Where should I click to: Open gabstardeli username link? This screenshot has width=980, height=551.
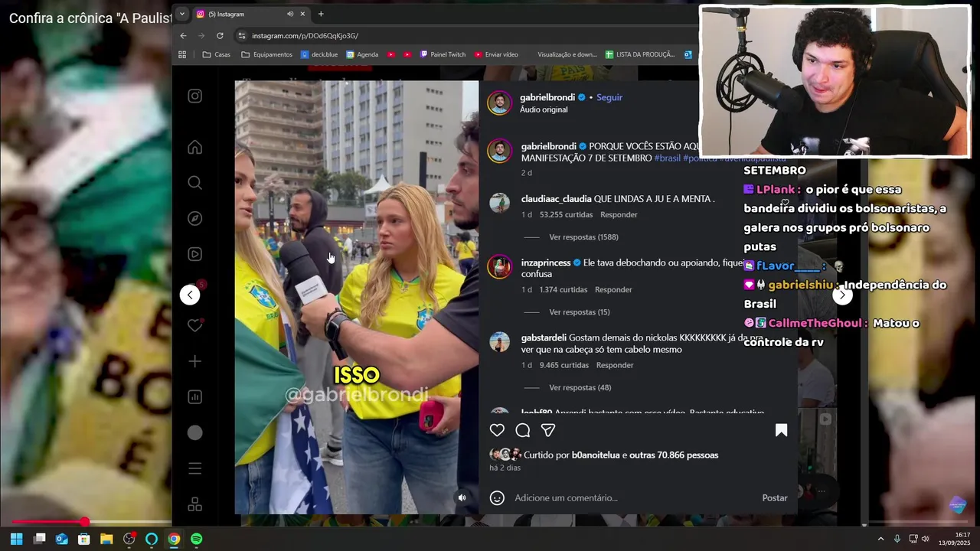[x=544, y=337]
